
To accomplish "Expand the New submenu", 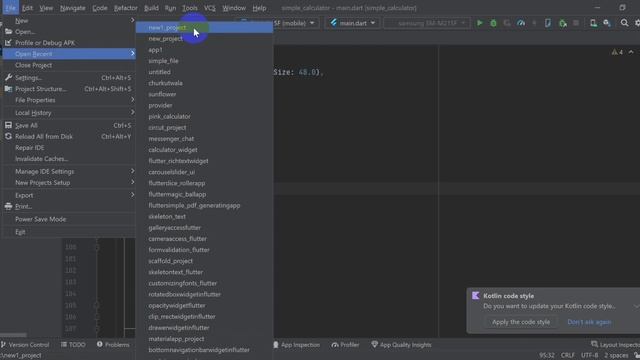I will [x=69, y=20].
